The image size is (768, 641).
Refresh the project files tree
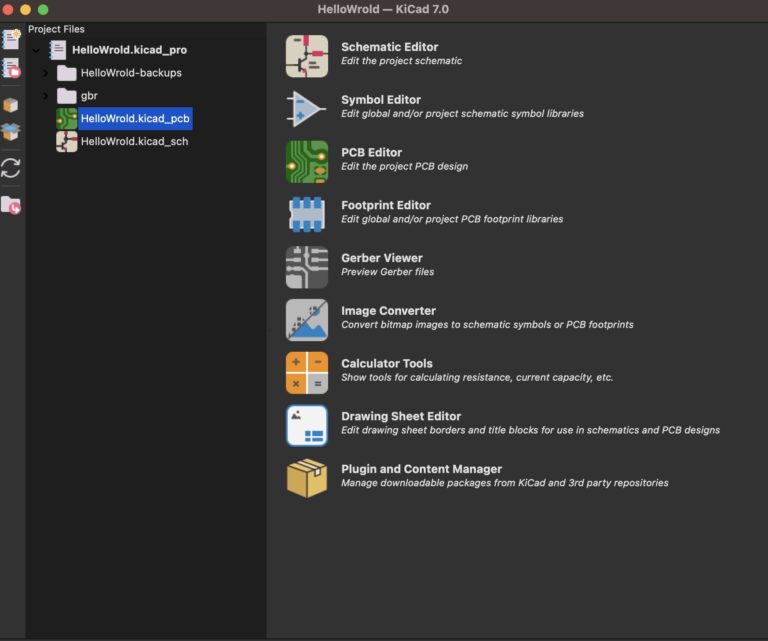pos(11,168)
